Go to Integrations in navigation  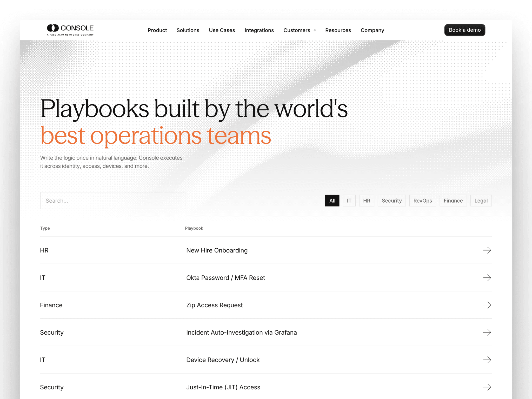[x=259, y=30]
